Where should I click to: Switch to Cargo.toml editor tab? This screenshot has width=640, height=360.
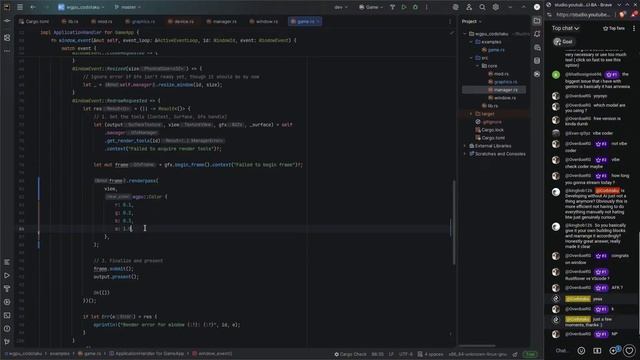pyautogui.click(x=34, y=21)
